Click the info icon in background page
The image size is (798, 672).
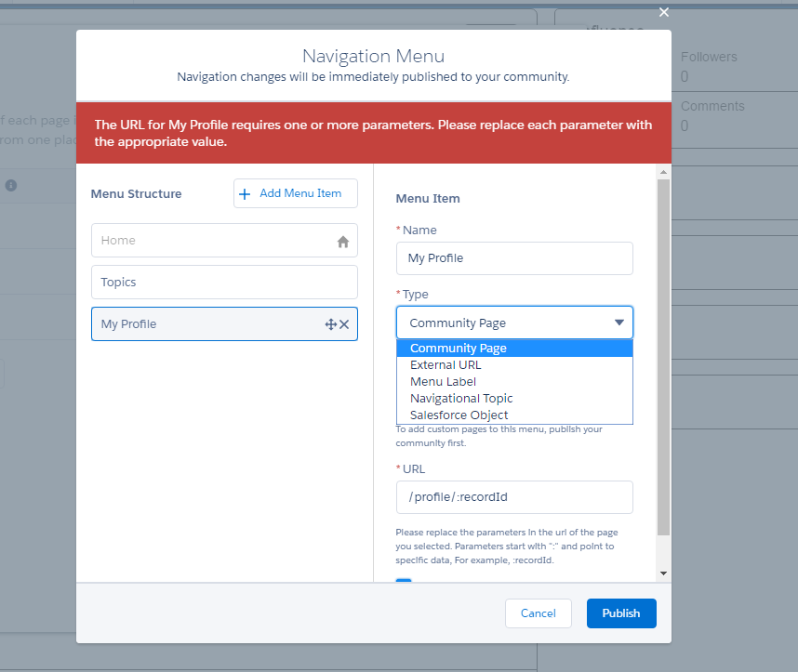click(x=11, y=185)
